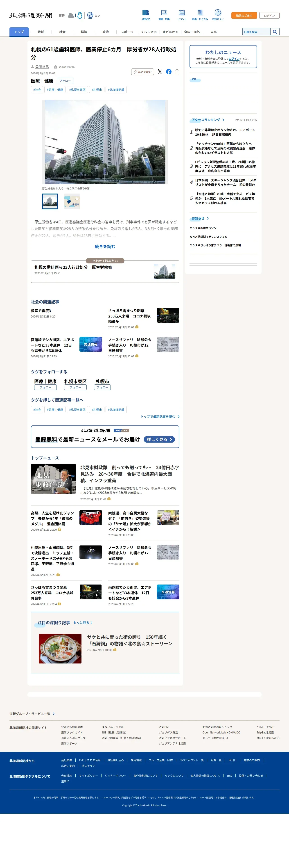Open the share export icon
Screen dimensions: 289x868
tap(177, 72)
